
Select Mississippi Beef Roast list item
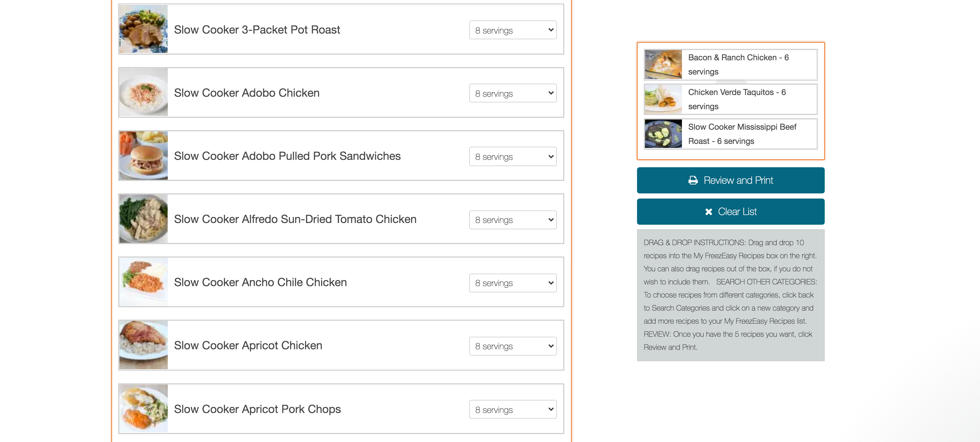click(730, 134)
